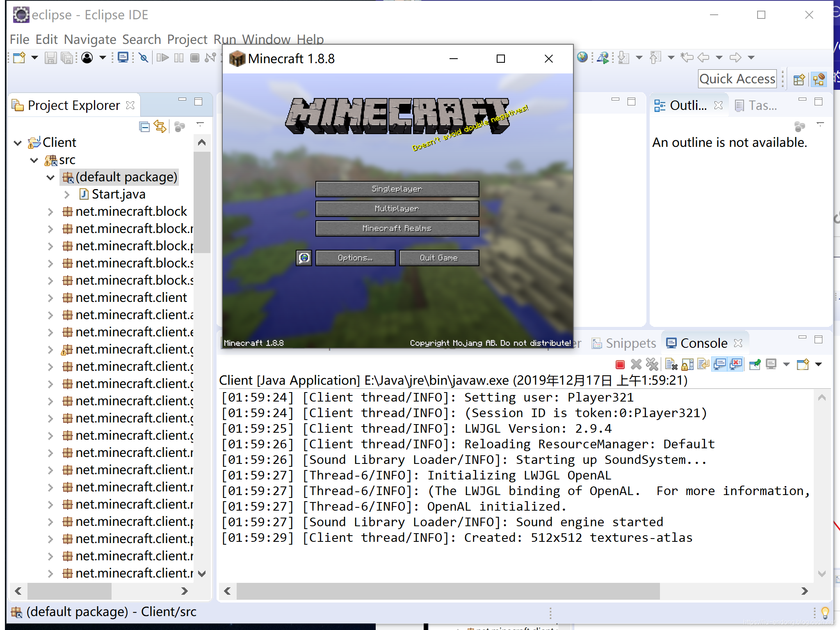Click the Save toolbar icon
This screenshot has height=630, width=840.
pos(50,58)
